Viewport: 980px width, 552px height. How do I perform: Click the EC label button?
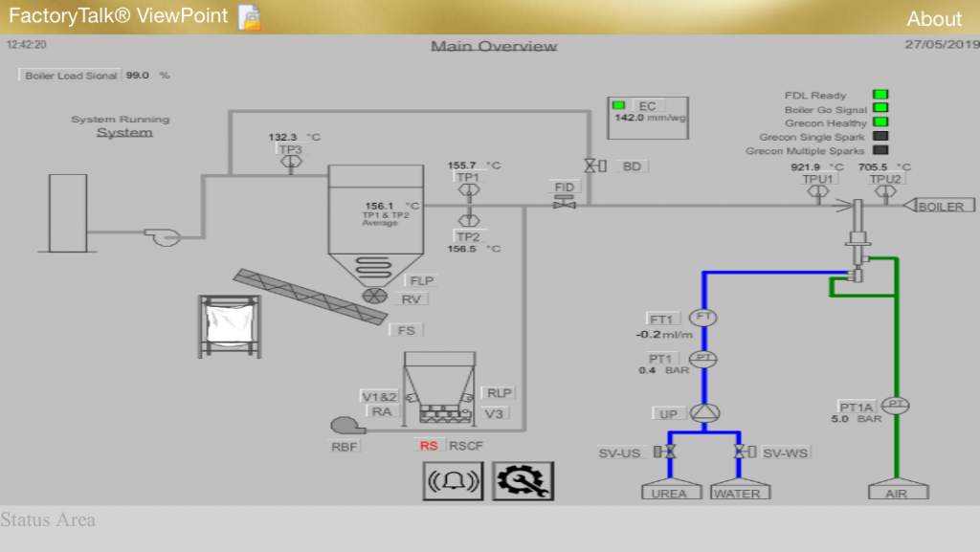click(648, 105)
